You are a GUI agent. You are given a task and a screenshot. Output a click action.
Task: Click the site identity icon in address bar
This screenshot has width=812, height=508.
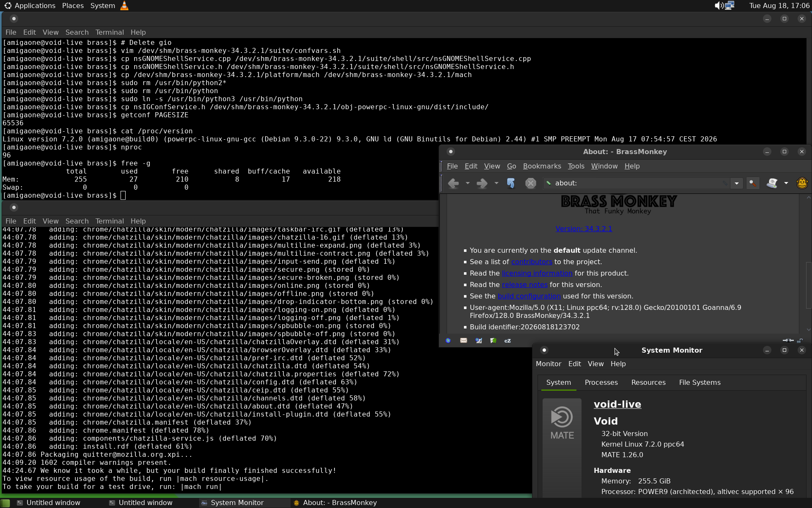(x=549, y=183)
